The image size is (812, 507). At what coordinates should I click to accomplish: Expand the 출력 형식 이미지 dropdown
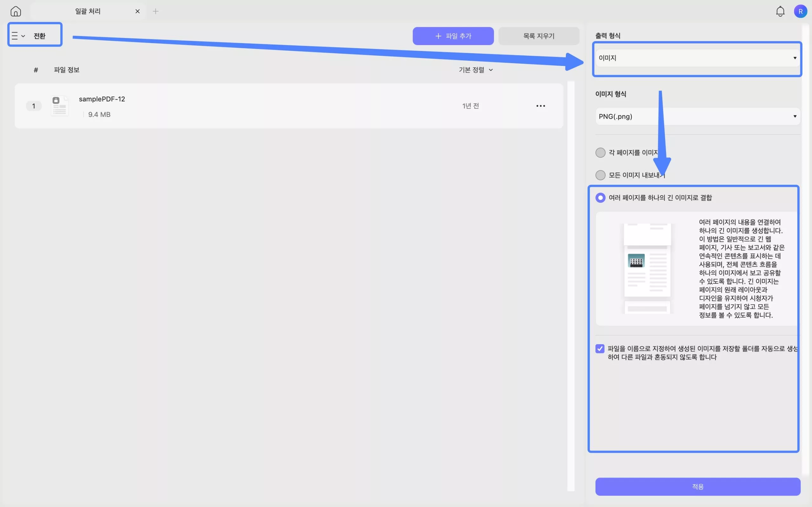point(697,58)
